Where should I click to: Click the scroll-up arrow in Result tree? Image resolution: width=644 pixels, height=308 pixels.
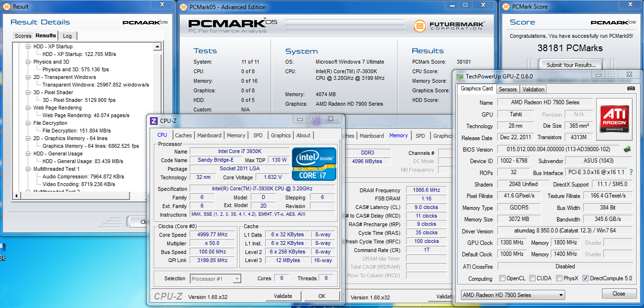click(x=157, y=47)
